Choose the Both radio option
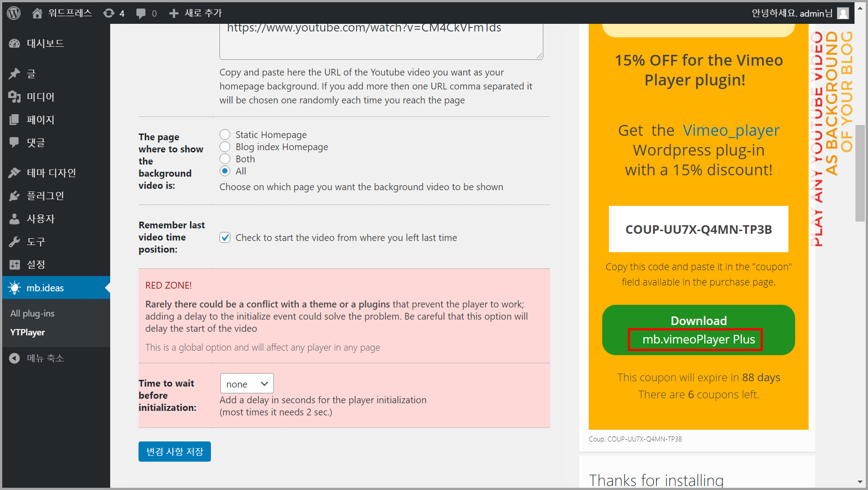The height and width of the screenshot is (490, 868). pyautogui.click(x=225, y=159)
